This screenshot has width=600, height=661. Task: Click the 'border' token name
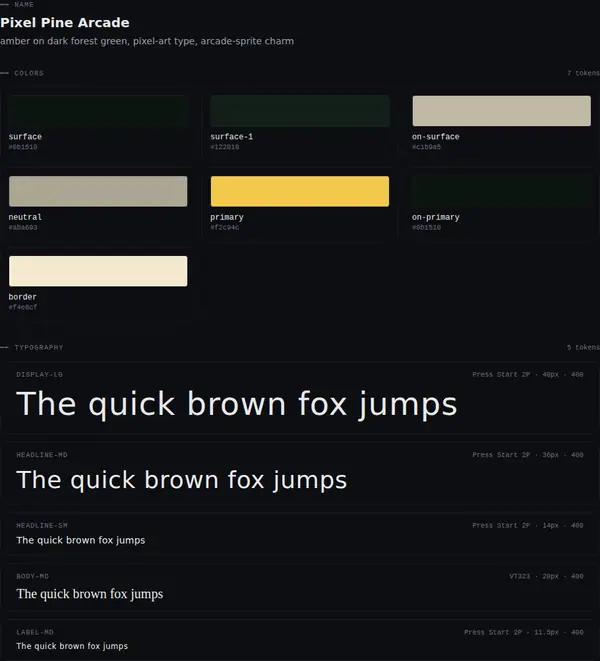click(22, 297)
